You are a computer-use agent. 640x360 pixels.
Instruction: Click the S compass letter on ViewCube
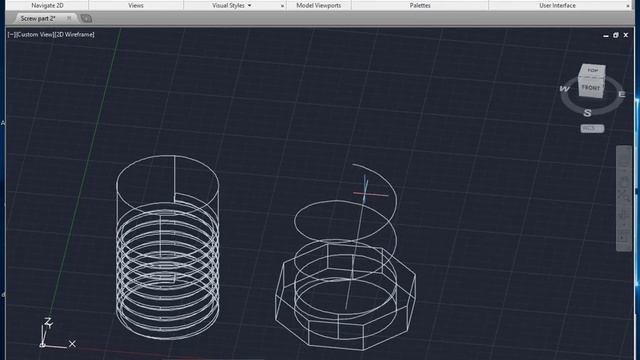(587, 113)
